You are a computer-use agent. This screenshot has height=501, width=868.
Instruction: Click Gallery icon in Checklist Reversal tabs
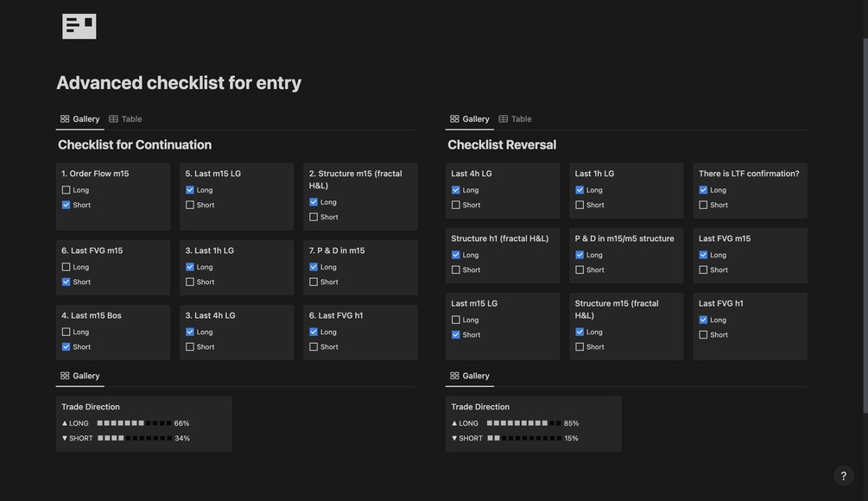tap(454, 119)
